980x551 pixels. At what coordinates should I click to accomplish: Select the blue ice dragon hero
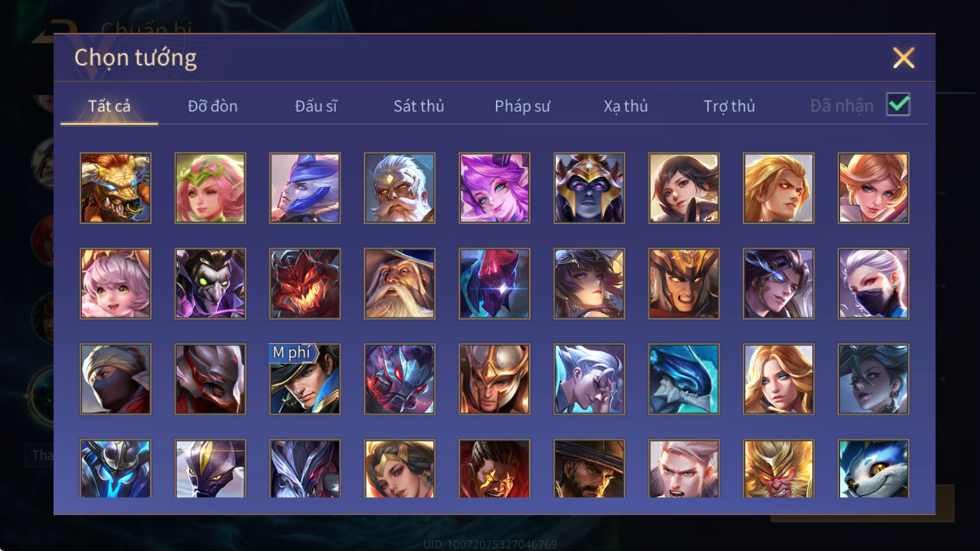tap(684, 379)
